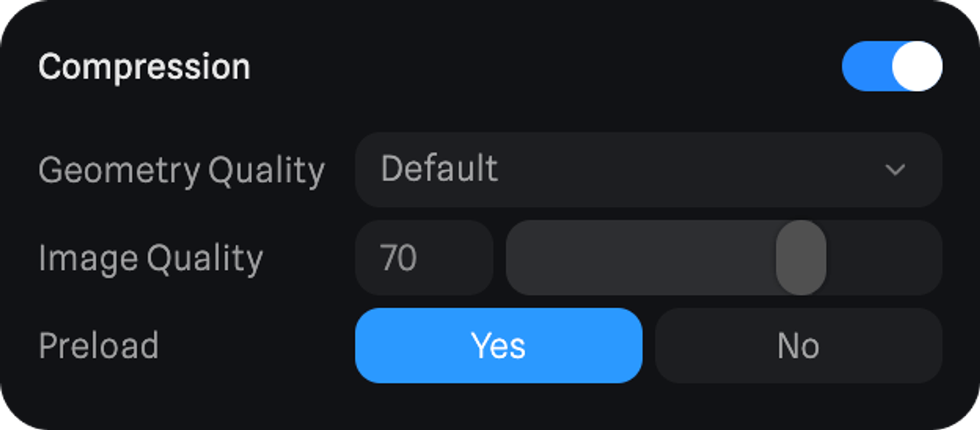Screen dimensions: 980x430
Task: Click the blue area of the Compression switch
Action: 865,66
